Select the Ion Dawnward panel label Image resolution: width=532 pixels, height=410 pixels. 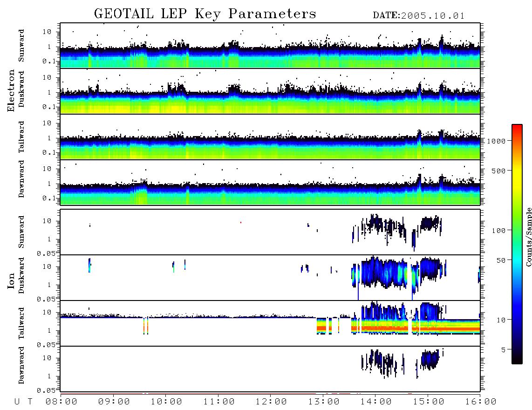(x=21, y=365)
